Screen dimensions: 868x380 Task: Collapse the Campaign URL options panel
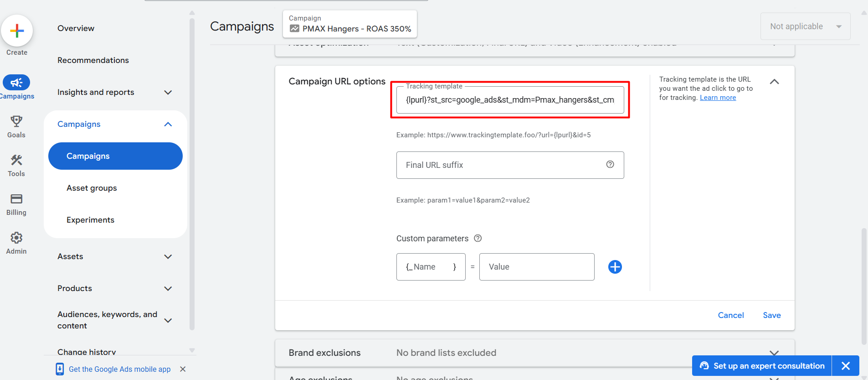coord(774,82)
